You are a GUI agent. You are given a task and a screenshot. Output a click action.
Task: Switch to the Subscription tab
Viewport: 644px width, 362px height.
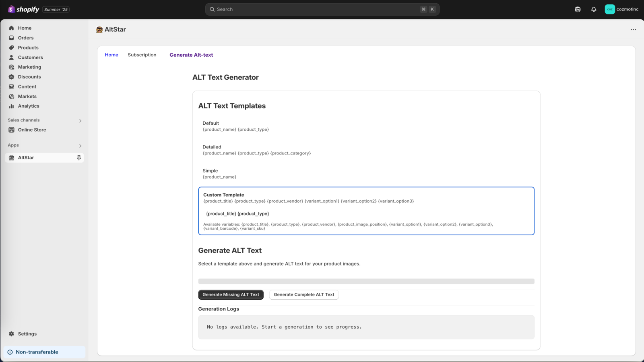click(142, 55)
